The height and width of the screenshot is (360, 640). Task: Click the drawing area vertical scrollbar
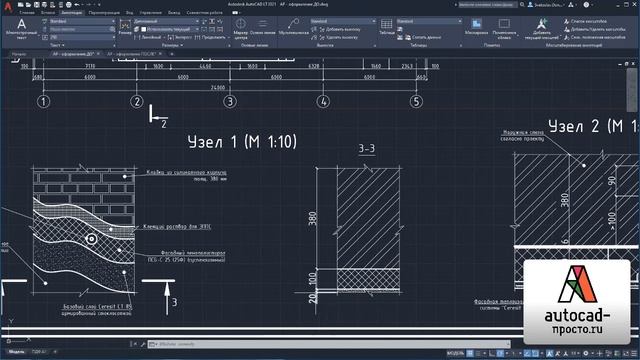pyautogui.click(x=632, y=89)
